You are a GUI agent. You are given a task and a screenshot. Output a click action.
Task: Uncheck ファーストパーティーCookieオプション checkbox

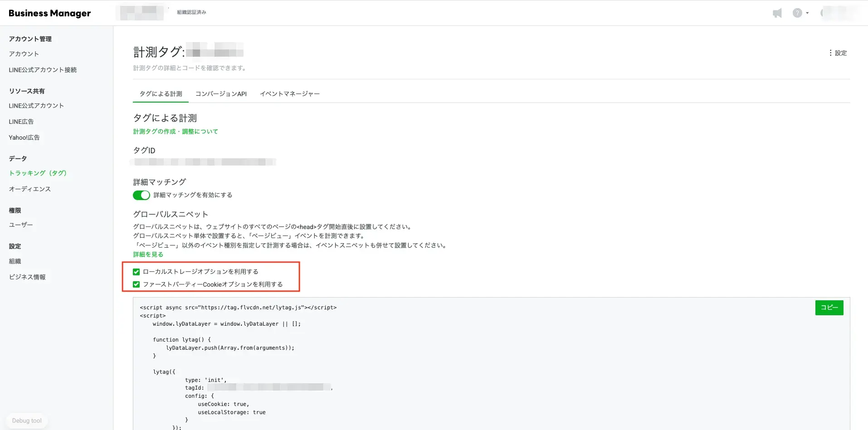coord(136,284)
